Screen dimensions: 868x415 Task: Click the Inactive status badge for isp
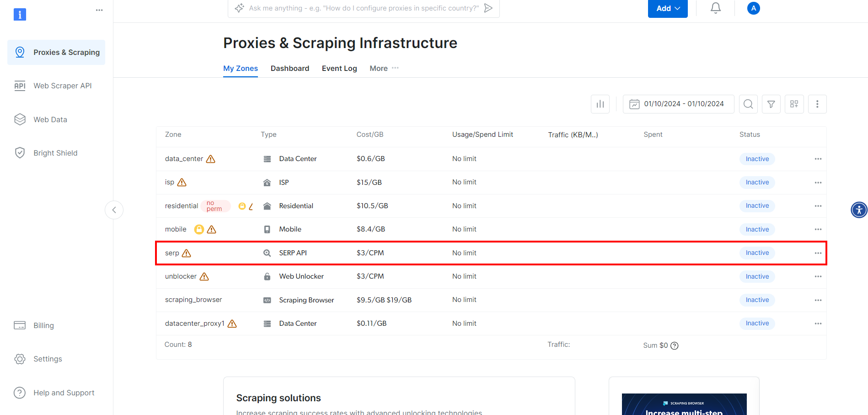coord(757,183)
